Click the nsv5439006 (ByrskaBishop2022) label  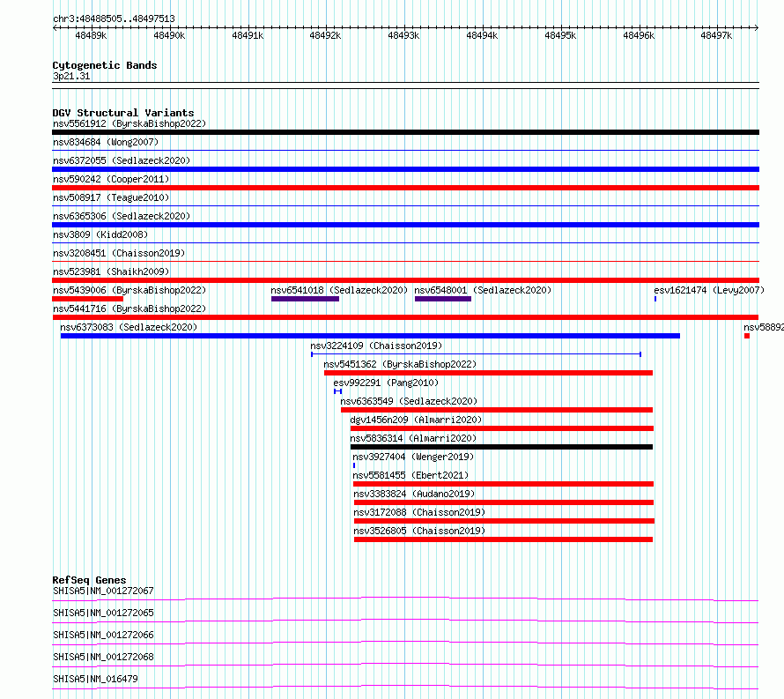coord(129,290)
